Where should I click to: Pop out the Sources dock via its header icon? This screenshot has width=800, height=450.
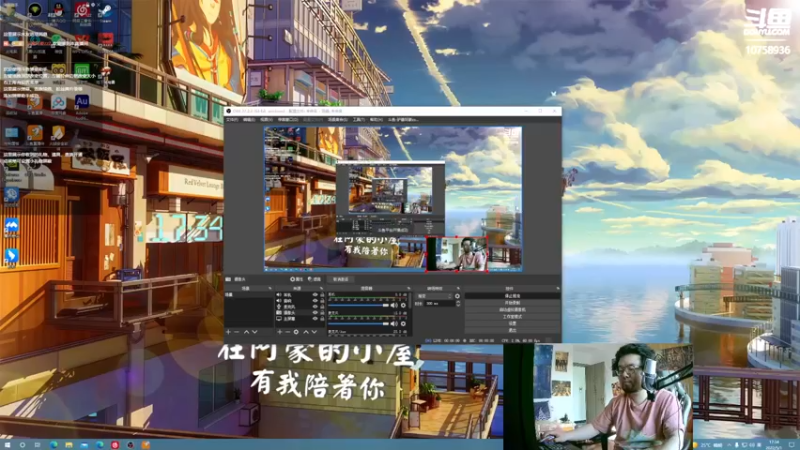(x=321, y=288)
